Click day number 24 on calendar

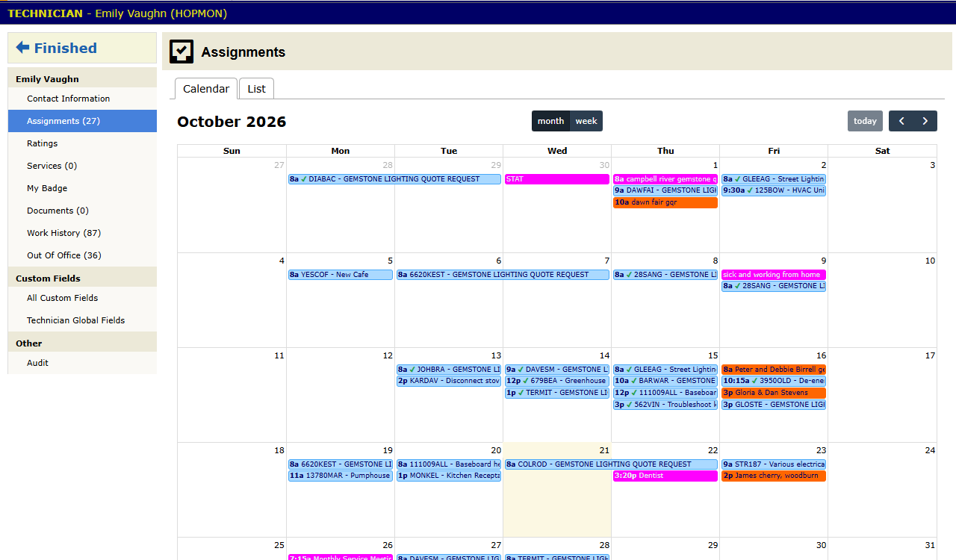930,450
